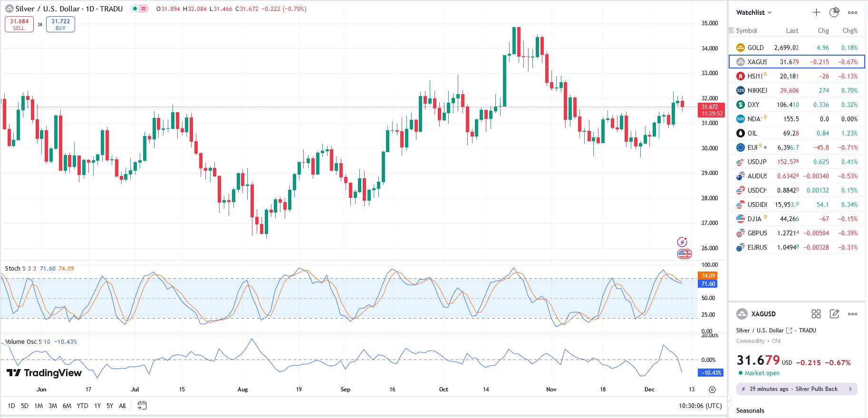Click the XAGUSD edit note icon
The height and width of the screenshot is (418, 868).
pyautogui.click(x=834, y=314)
